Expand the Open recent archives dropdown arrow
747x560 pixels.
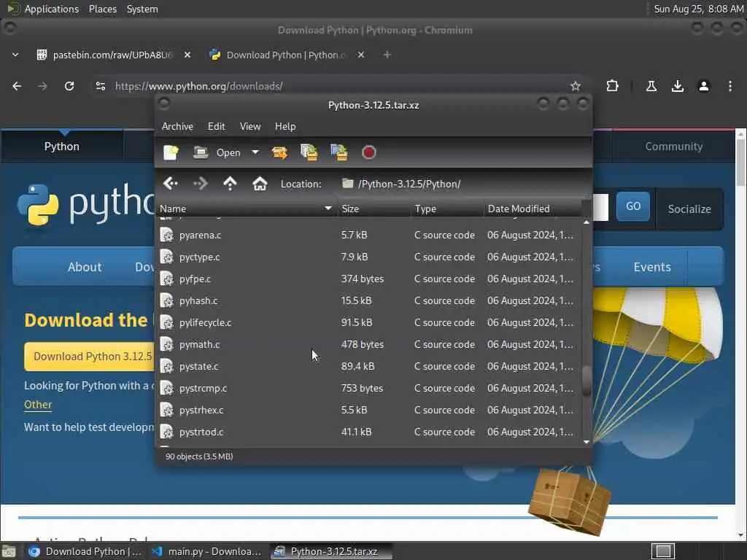coord(255,152)
